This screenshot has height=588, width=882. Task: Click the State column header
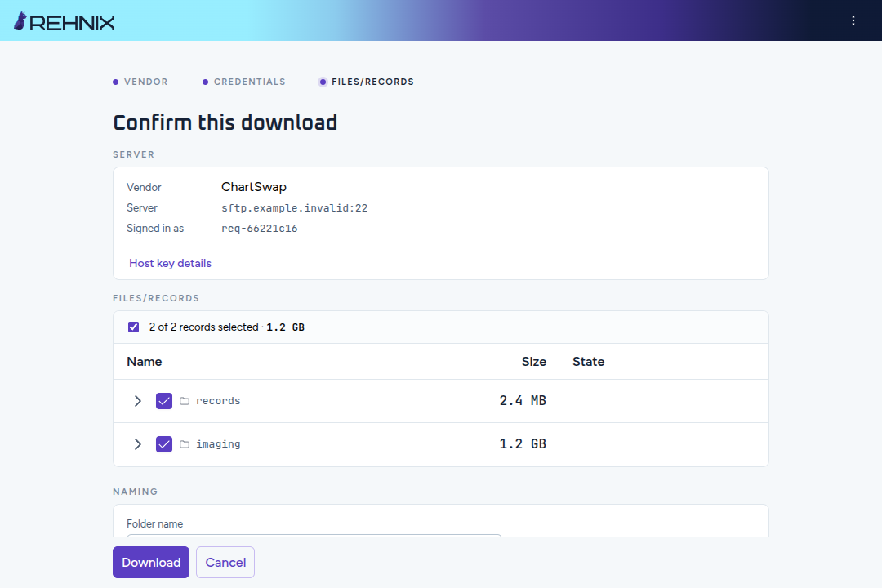(x=588, y=362)
